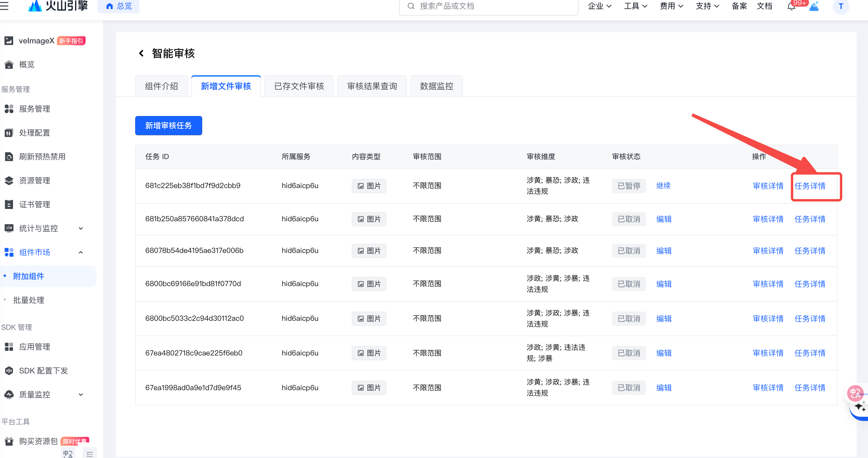Click the 资源管理 layers icon
The height and width of the screenshot is (458, 868).
pos(9,181)
